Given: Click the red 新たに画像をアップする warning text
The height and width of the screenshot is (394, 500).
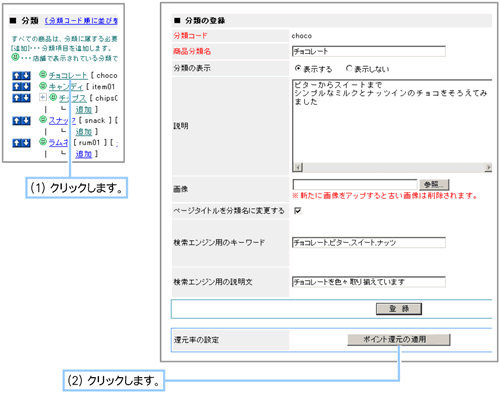Looking at the screenshot, I should coord(385,196).
